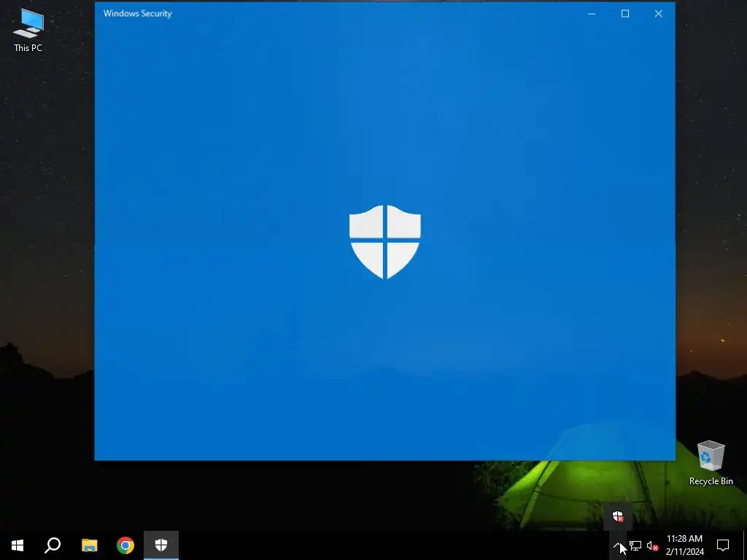Open the This PC desktop icon

pyautogui.click(x=28, y=31)
